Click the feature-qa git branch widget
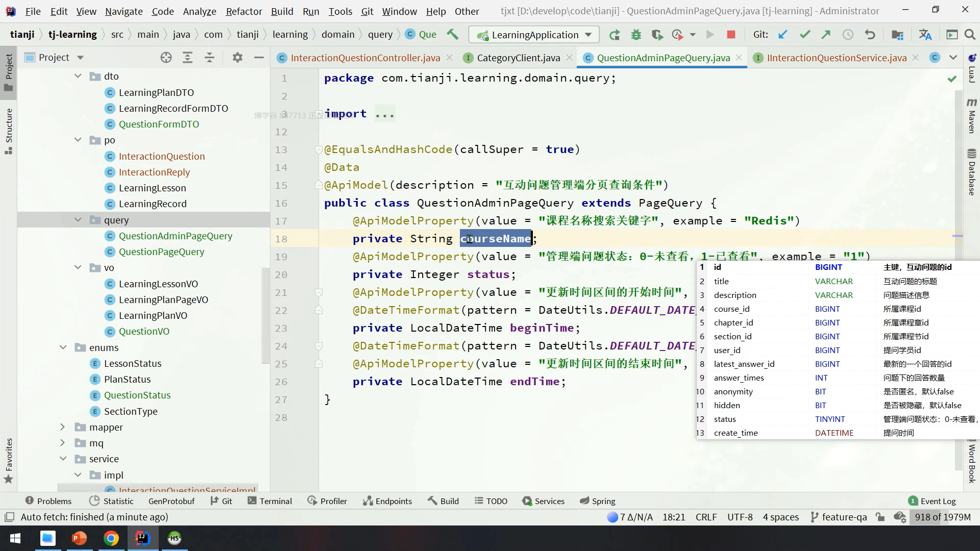The height and width of the screenshot is (551, 980). click(838, 517)
